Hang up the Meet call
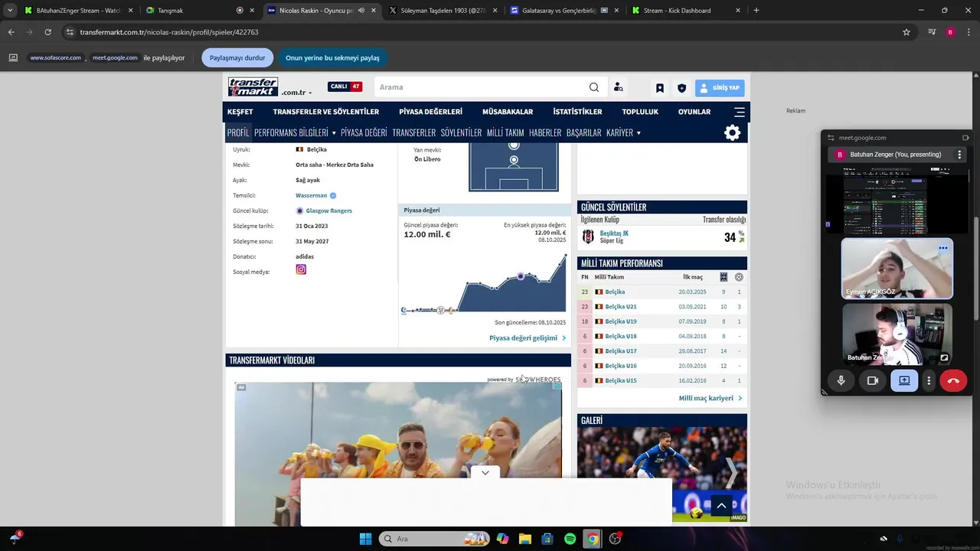The height and width of the screenshot is (551, 980). click(x=953, y=380)
